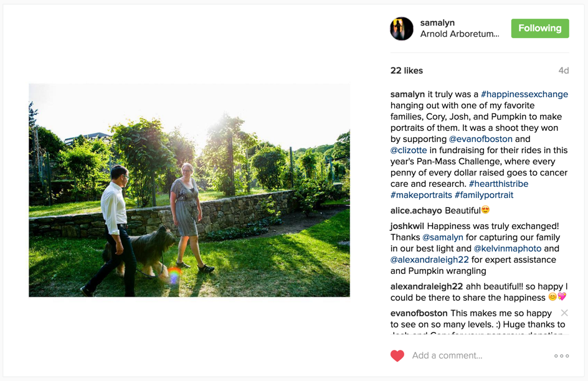Image resolution: width=588 pixels, height=381 pixels.
Task: Click the garden family photo
Action: pos(189,190)
